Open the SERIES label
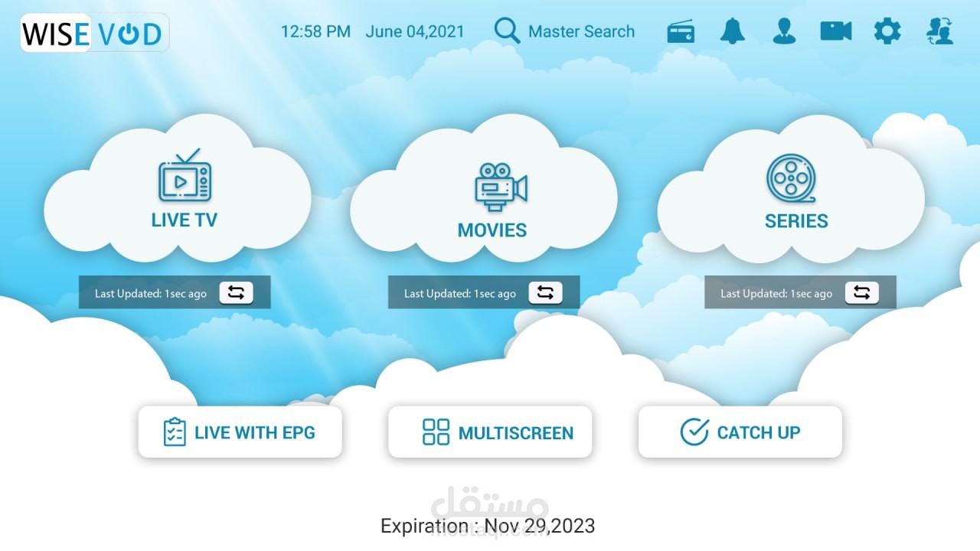This screenshot has height=551, width=980. [x=796, y=221]
